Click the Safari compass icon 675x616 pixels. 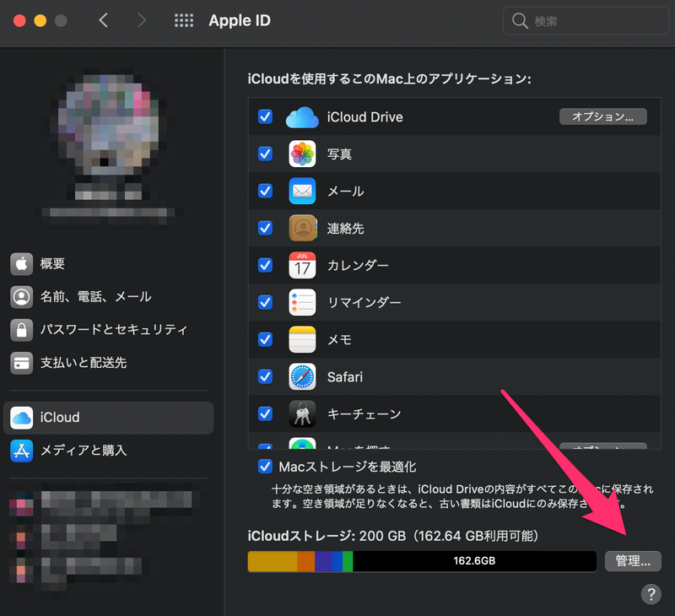point(302,376)
